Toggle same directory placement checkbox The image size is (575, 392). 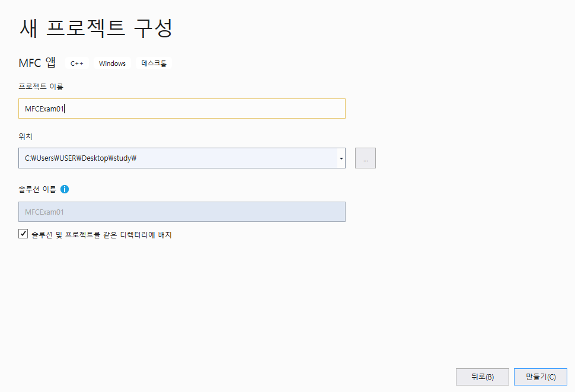(23, 234)
